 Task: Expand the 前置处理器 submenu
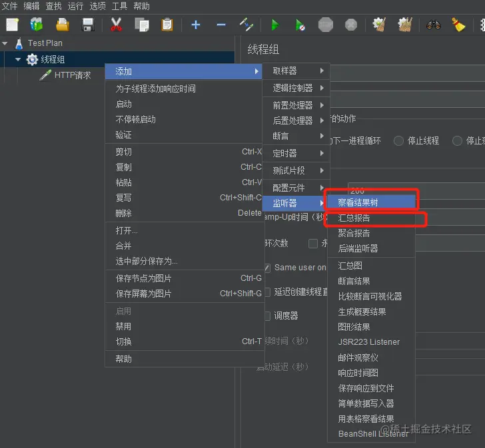(296, 105)
